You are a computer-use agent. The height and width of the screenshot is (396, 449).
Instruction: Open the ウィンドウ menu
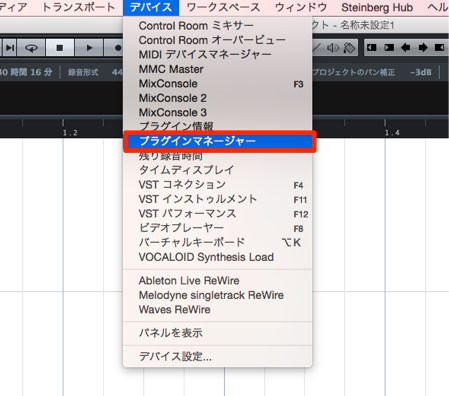click(x=301, y=7)
